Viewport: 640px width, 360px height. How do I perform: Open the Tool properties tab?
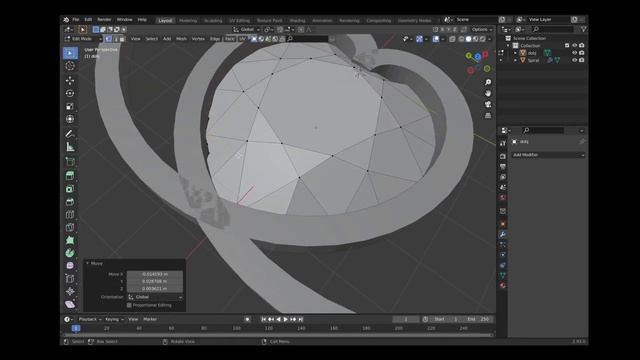[503, 143]
